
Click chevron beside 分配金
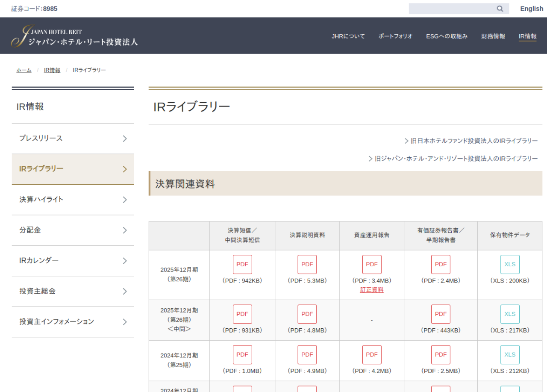125,230
